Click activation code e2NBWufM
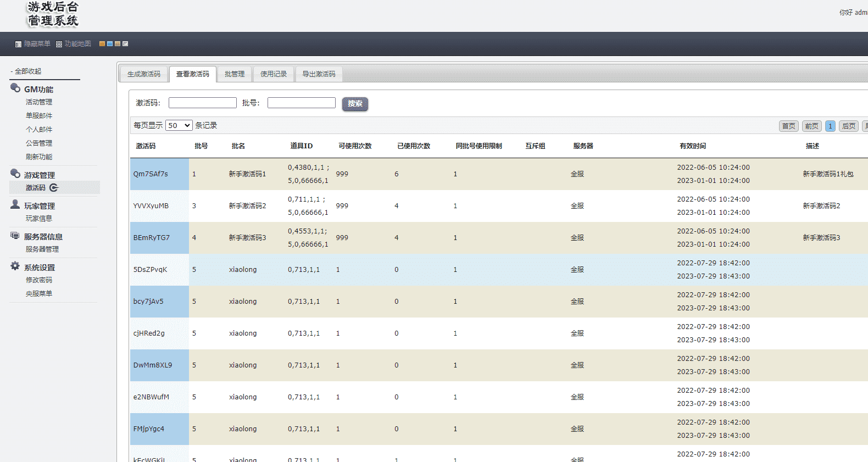Image resolution: width=868 pixels, height=462 pixels. tap(151, 397)
